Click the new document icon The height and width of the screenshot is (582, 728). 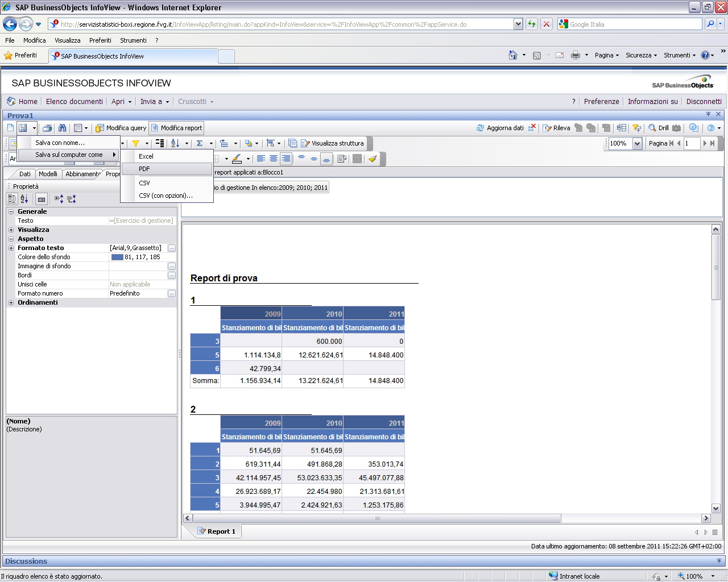click(x=10, y=128)
